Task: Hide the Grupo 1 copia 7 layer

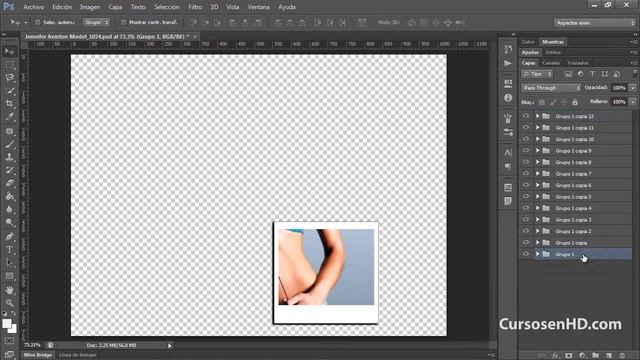Action: pos(526,173)
